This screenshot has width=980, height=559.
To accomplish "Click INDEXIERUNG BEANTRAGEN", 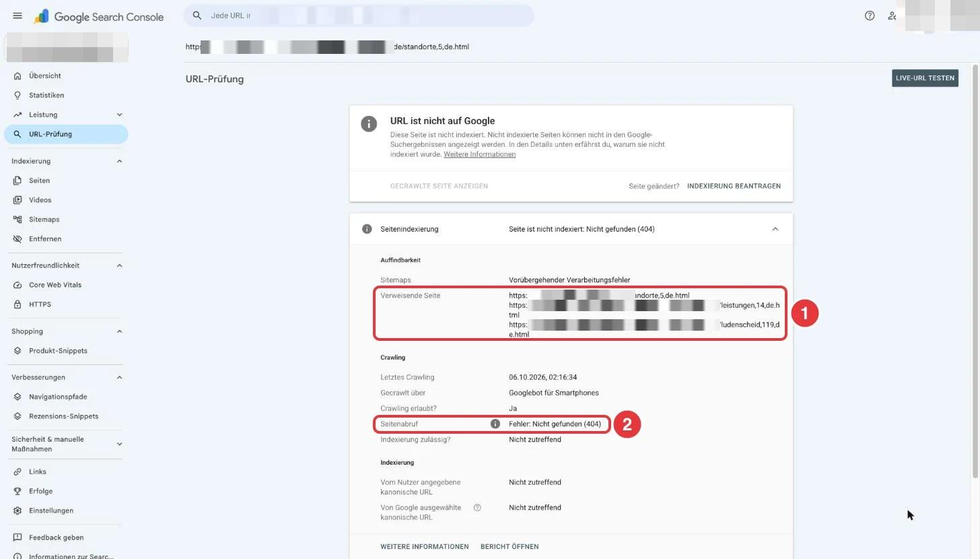I will (x=734, y=186).
